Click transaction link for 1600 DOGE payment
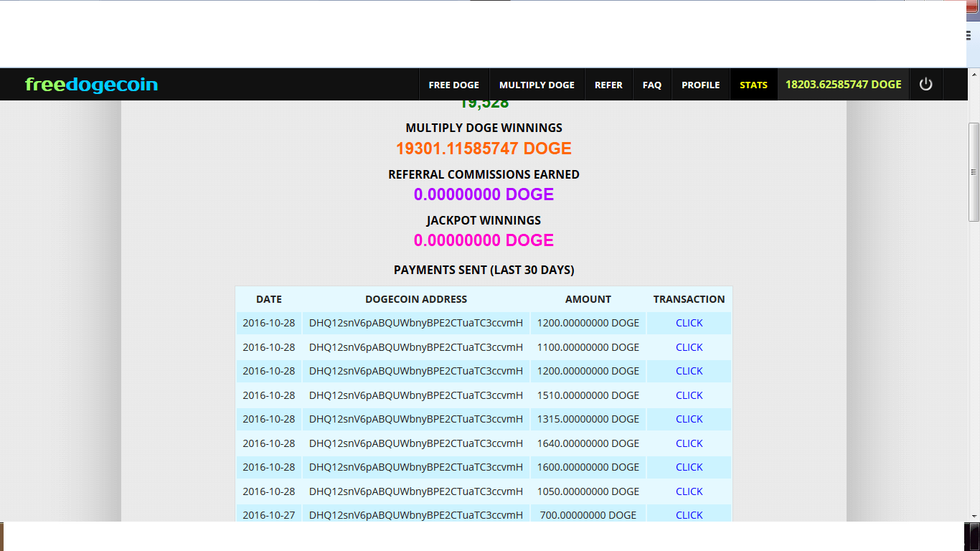The width and height of the screenshot is (980, 551). point(689,467)
